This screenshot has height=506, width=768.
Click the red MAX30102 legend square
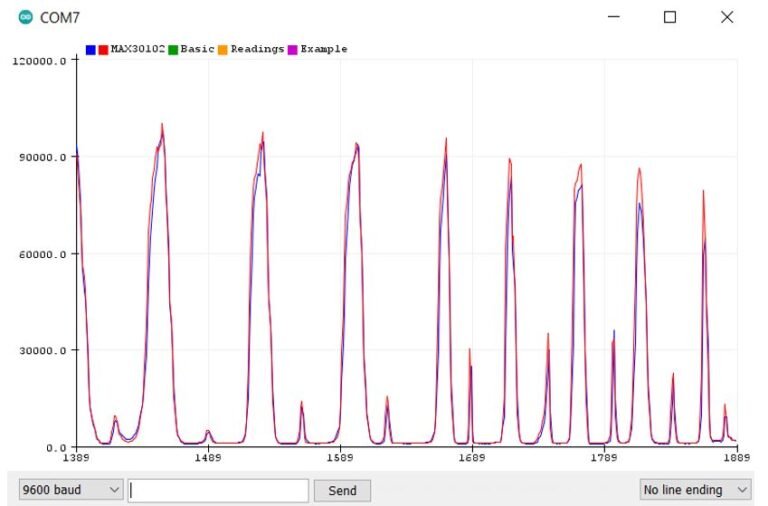103,49
